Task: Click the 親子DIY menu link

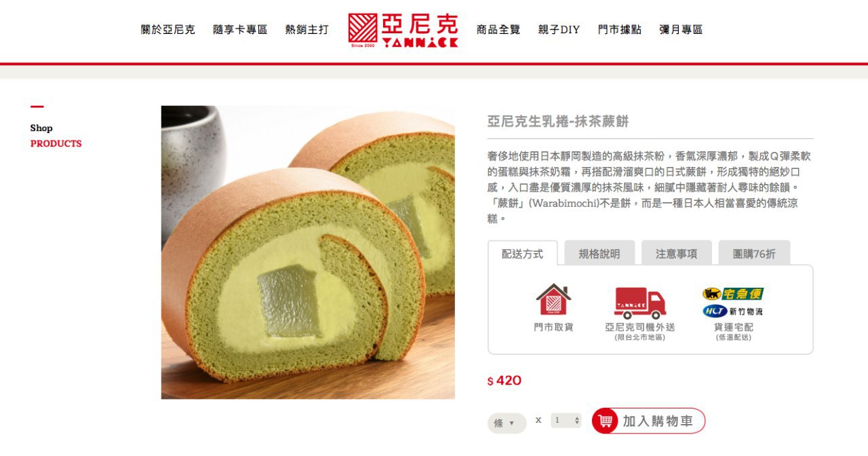Action: click(559, 30)
